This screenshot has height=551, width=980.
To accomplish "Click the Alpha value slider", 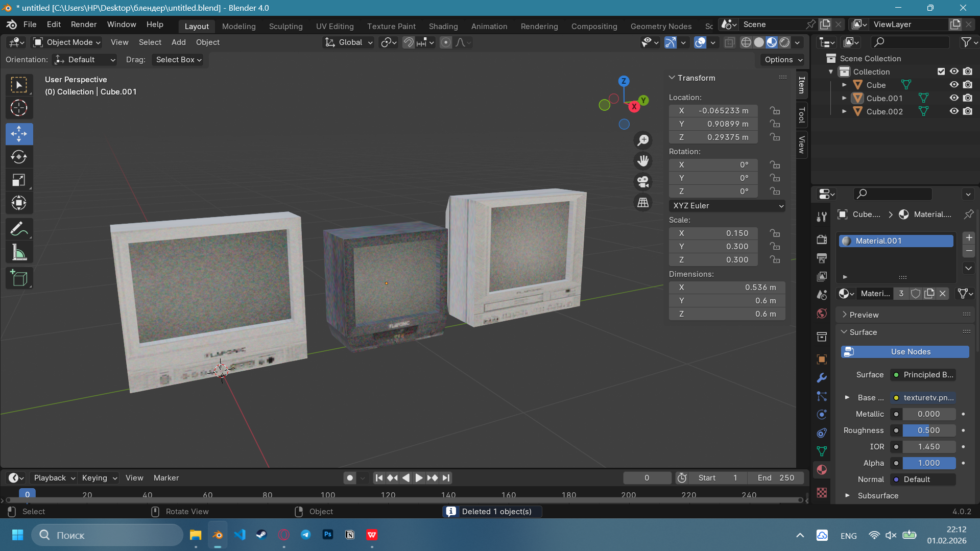I will click(928, 463).
